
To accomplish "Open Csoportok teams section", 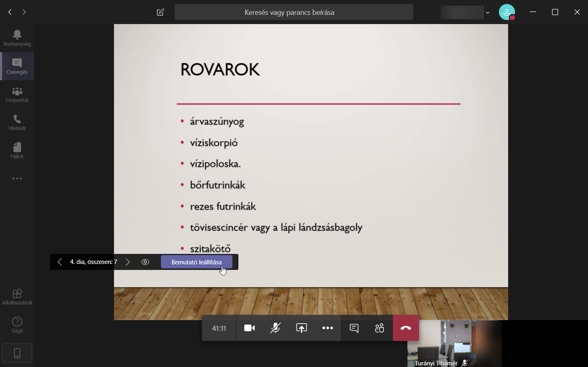I will tap(17, 95).
